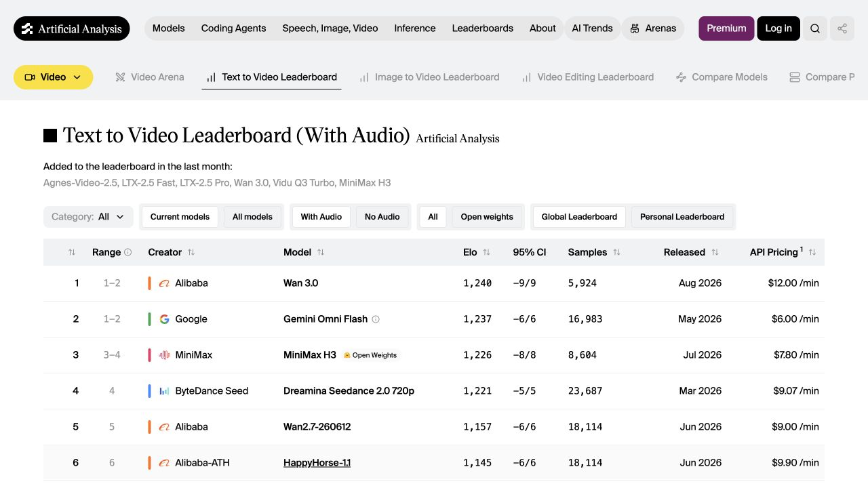
Task: Sort table by API Pricing arrows
Action: click(812, 252)
